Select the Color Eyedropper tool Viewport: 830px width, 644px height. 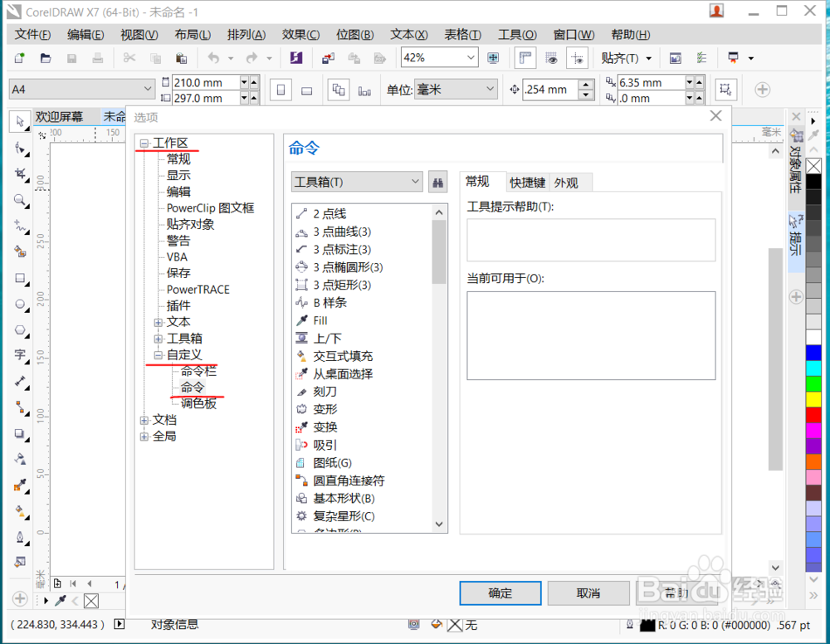[20, 485]
